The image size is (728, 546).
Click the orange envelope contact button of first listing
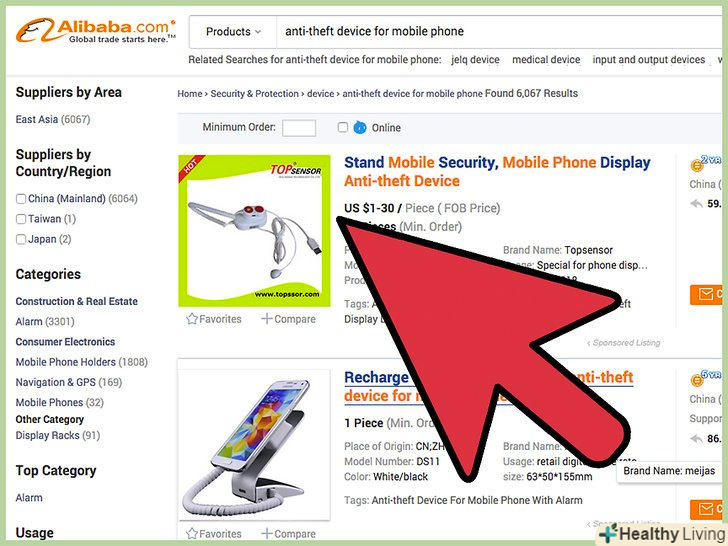pos(708,294)
